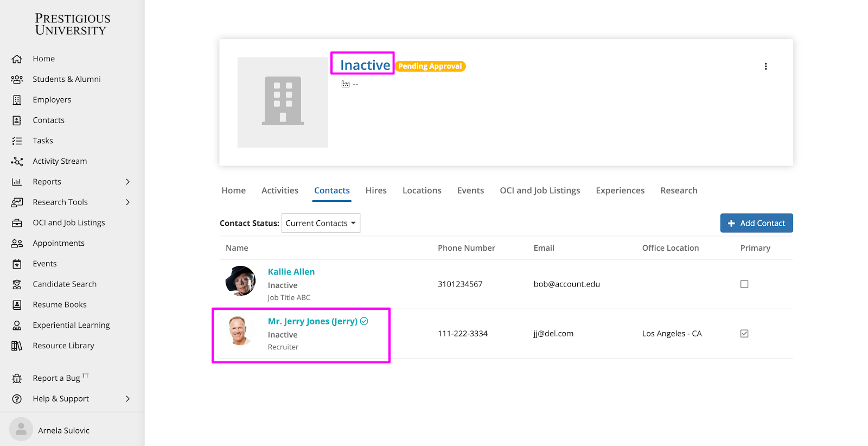Image resolution: width=868 pixels, height=446 pixels.
Task: Click the Report a Bug icon
Action: [17, 378]
